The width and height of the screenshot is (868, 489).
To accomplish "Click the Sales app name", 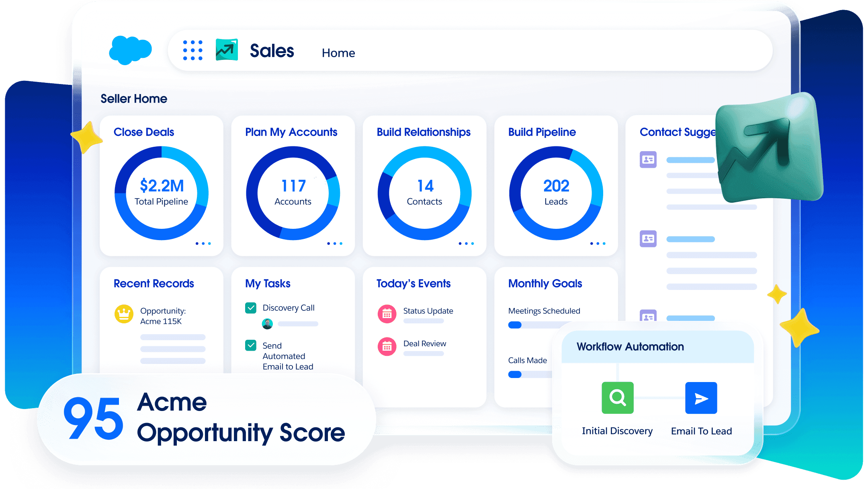I will [272, 51].
